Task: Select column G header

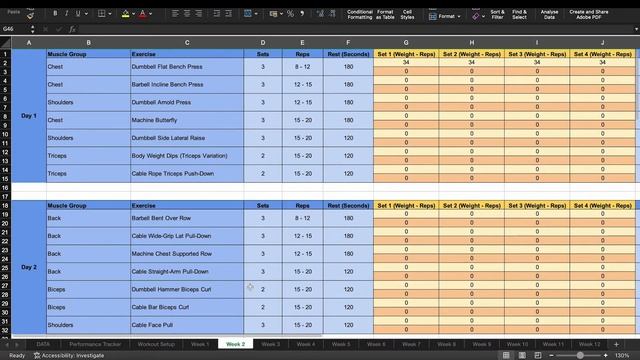Action: click(406, 42)
